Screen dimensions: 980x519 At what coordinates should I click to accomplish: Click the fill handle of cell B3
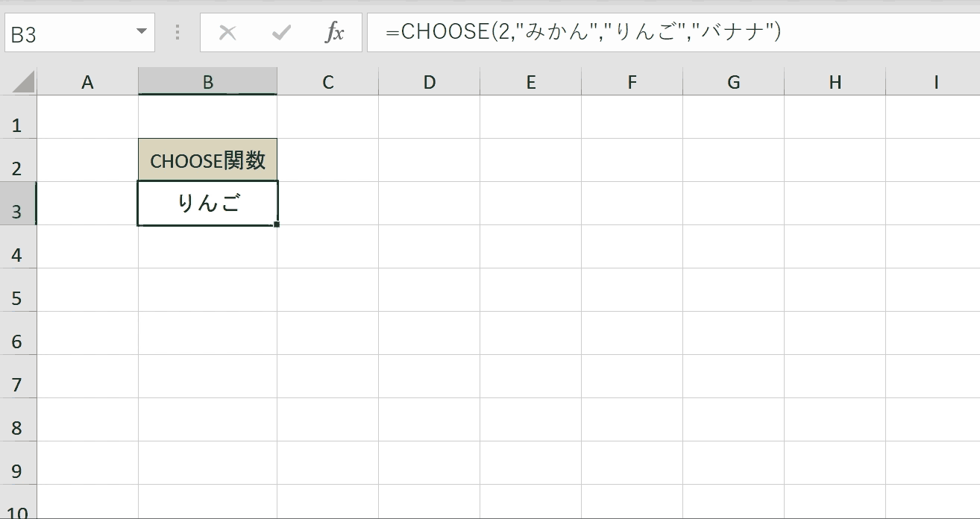pos(277,224)
